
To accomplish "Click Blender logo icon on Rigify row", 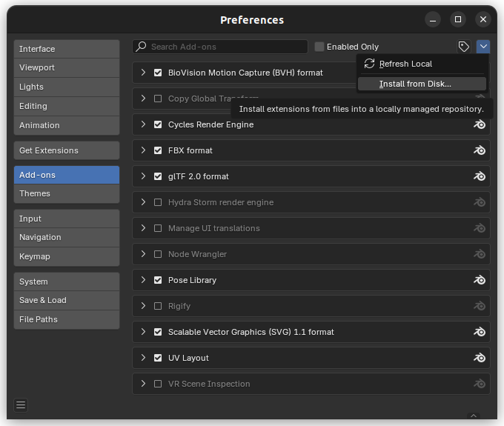I will 480,306.
